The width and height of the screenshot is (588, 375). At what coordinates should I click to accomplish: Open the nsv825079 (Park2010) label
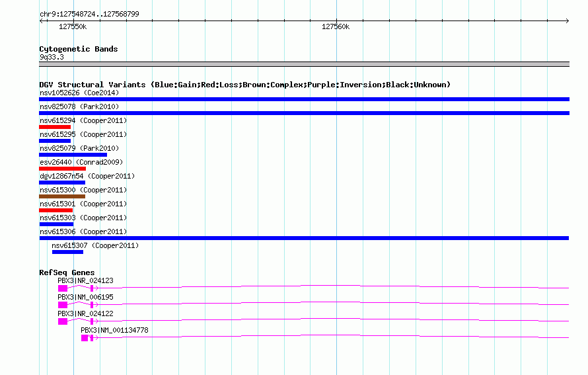(79, 148)
